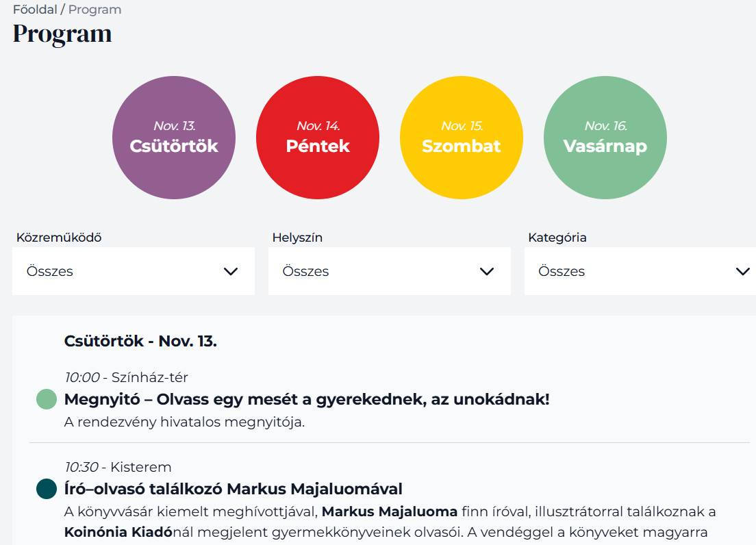Click Program in the breadcrumb
Image resolution: width=756 pixels, height=545 pixels.
pyautogui.click(x=95, y=10)
